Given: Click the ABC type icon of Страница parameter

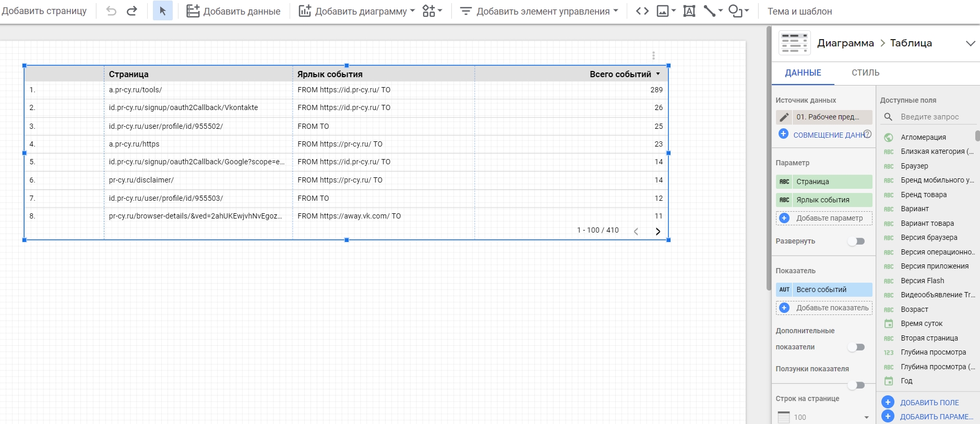Looking at the screenshot, I should pyautogui.click(x=784, y=181).
